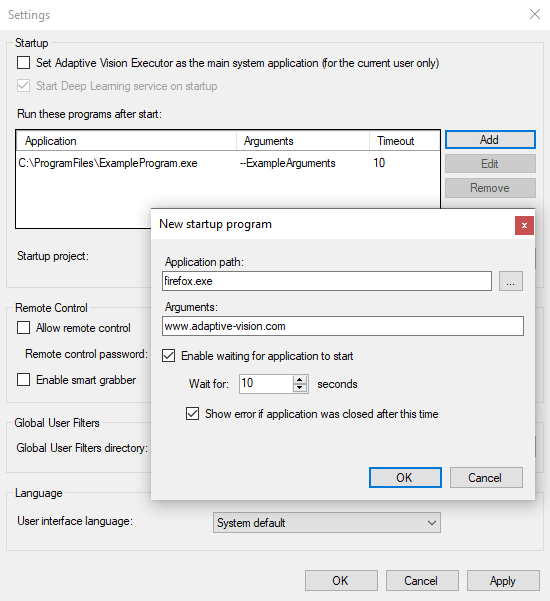Click the Wait for seconds number field
The image size is (550, 601).
click(266, 384)
